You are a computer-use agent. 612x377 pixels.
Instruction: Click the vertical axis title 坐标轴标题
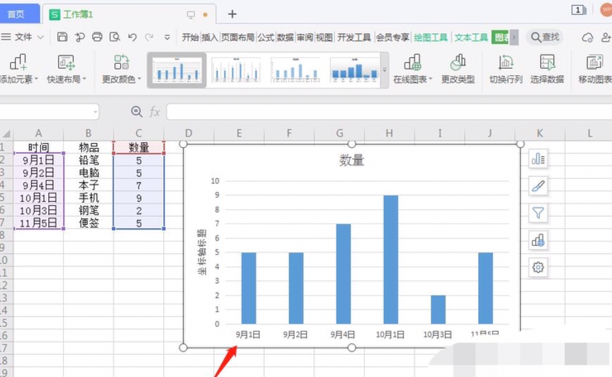coord(202,252)
